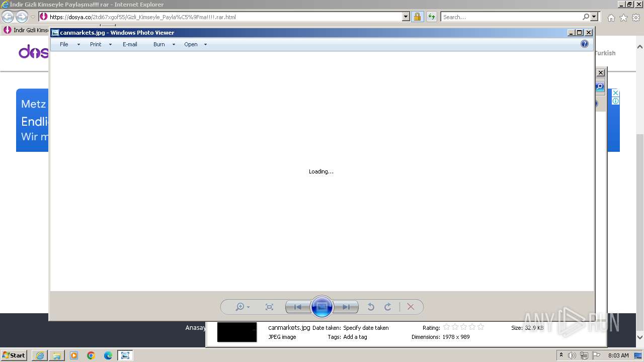Click the canmarkets.jpg thumbnail in details pane

[x=237, y=332]
